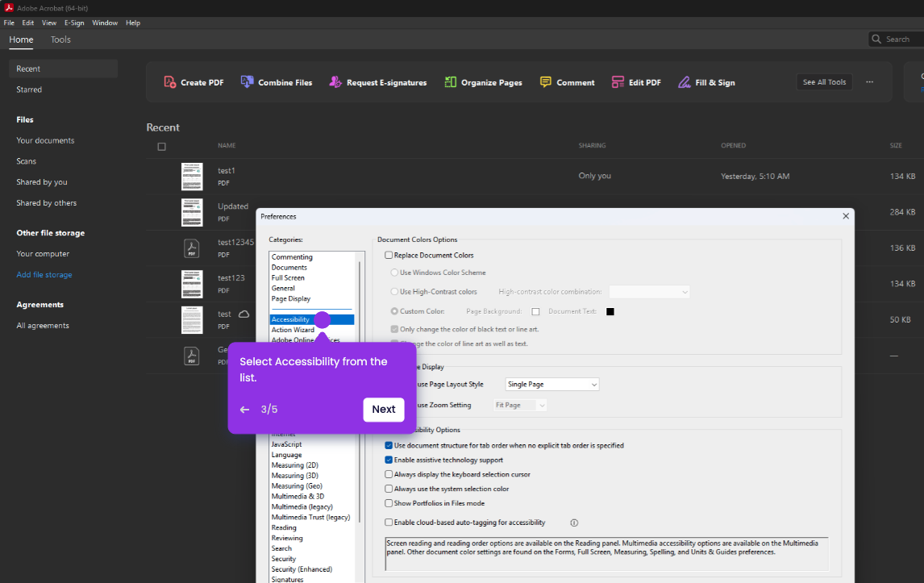
Task: Open the test1 PDF thumbnail
Action: click(x=192, y=177)
